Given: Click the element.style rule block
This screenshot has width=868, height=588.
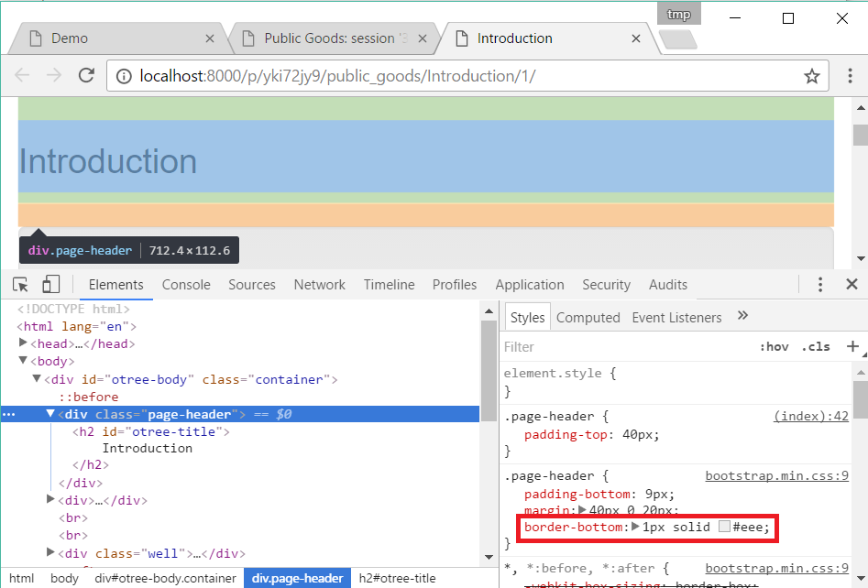Looking at the screenshot, I should pos(676,382).
